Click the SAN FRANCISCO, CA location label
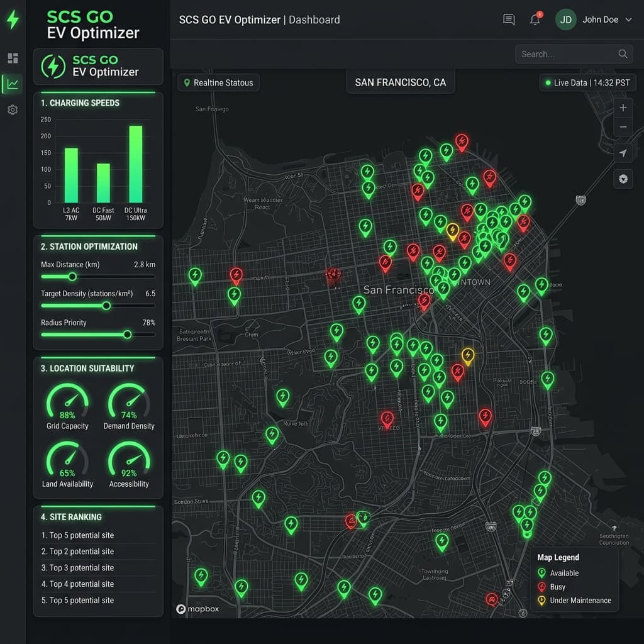The image size is (644, 644). pyautogui.click(x=401, y=82)
